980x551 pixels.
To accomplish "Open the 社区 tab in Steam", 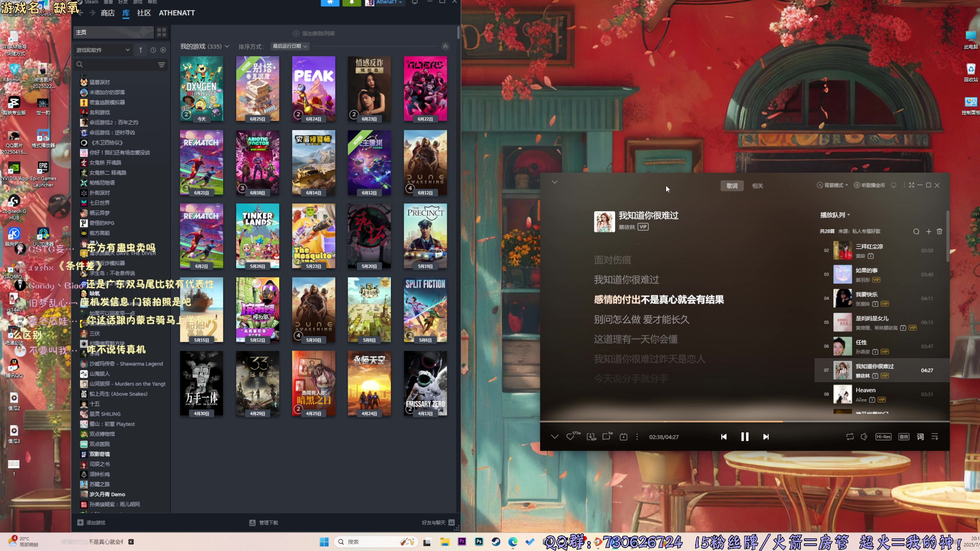I will click(x=144, y=13).
